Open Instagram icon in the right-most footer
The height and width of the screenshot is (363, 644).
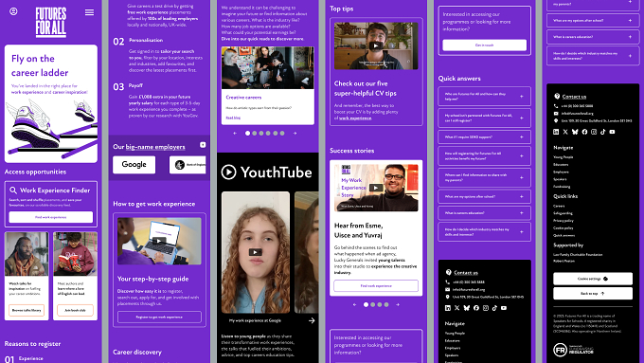594,132
